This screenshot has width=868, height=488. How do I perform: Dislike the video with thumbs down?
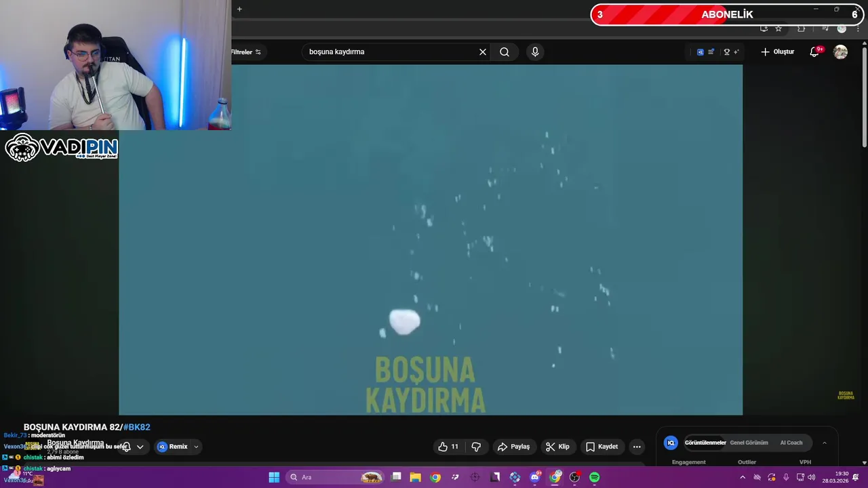click(x=476, y=447)
